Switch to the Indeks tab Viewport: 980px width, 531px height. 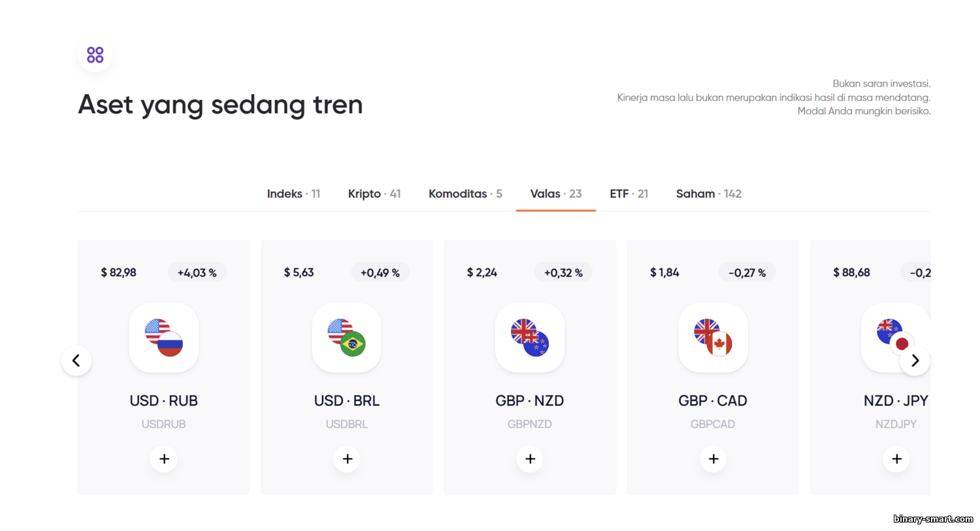(x=293, y=194)
